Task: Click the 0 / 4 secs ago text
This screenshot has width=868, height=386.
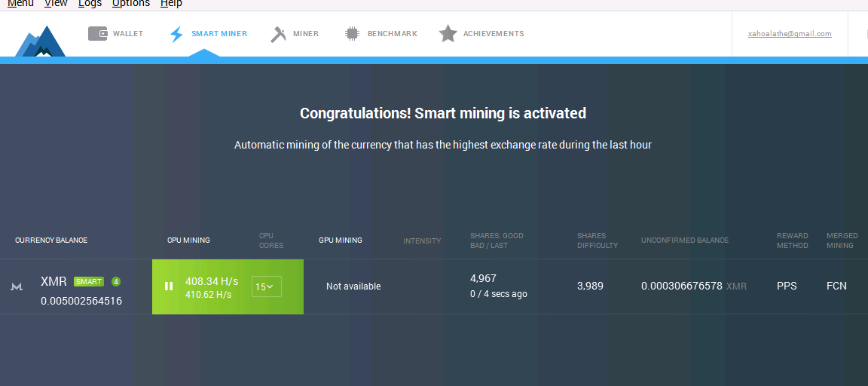Action: [498, 294]
